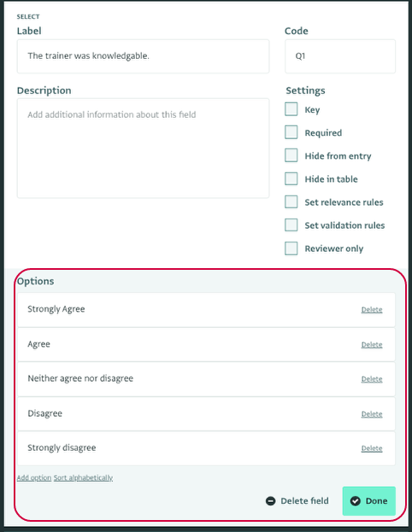Viewport: 412px width, 532px height.
Task: Click the minus icon beside Delete field
Action: click(x=270, y=500)
